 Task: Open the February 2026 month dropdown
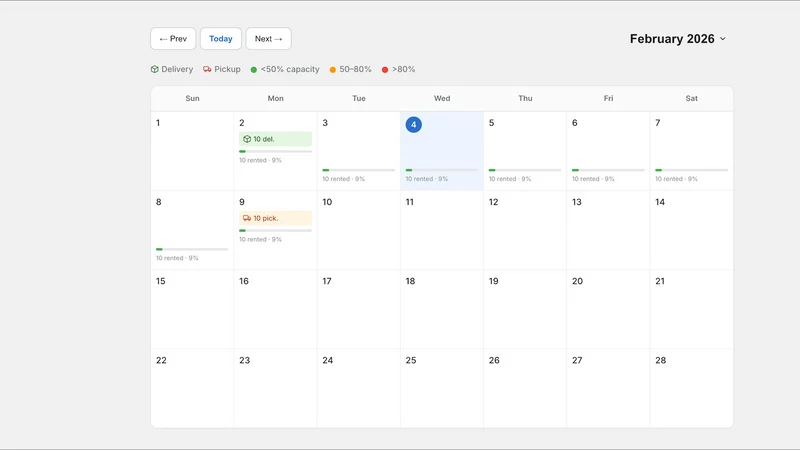pos(678,39)
